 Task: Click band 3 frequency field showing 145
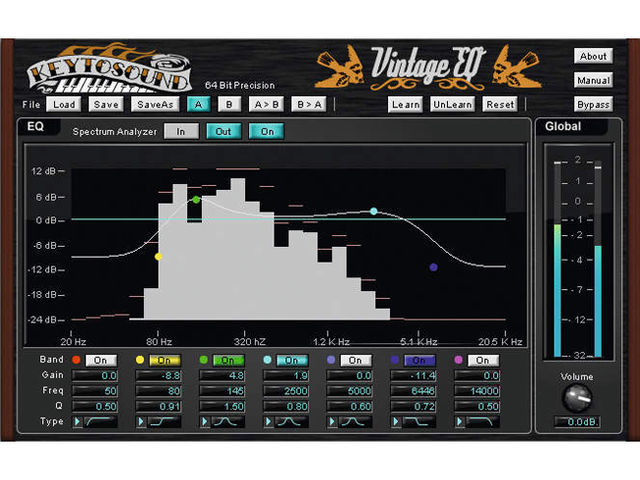pos(222,391)
